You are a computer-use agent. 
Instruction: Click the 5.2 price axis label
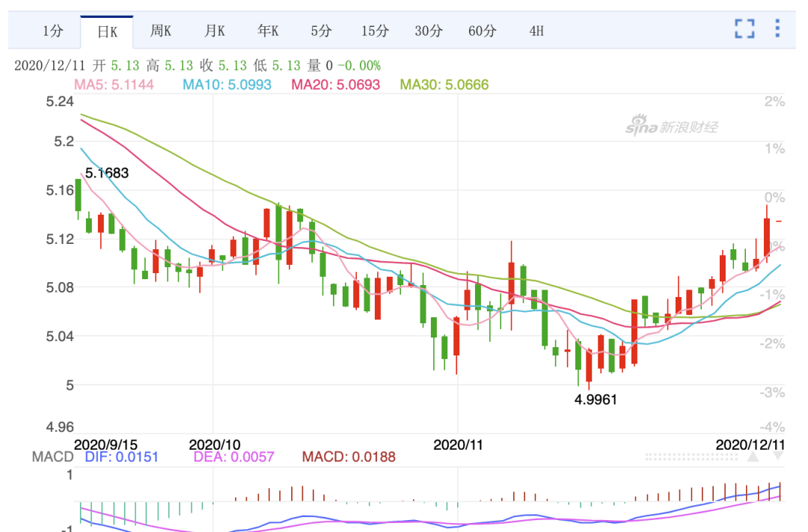[x=64, y=141]
